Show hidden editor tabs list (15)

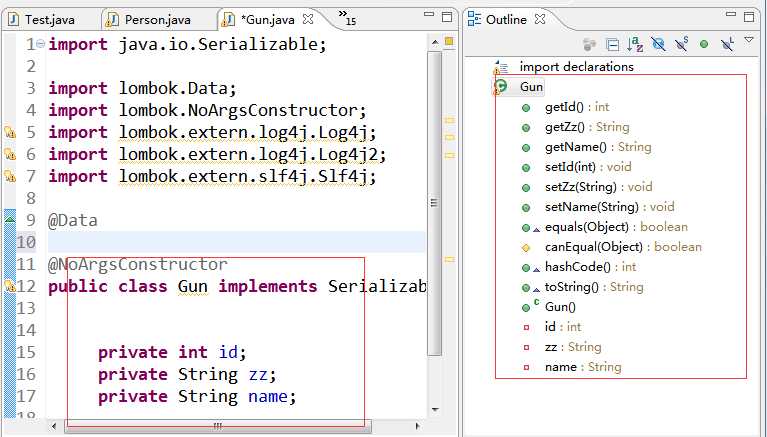click(347, 18)
